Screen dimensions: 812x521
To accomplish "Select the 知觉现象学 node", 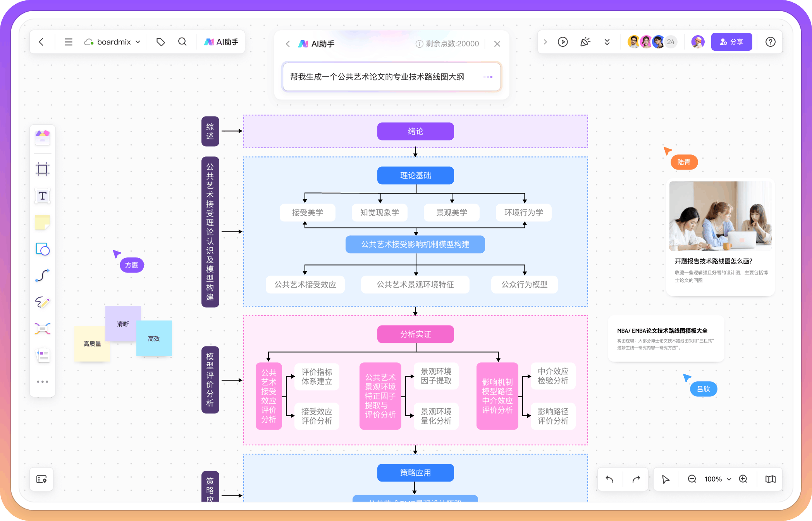I will click(380, 213).
